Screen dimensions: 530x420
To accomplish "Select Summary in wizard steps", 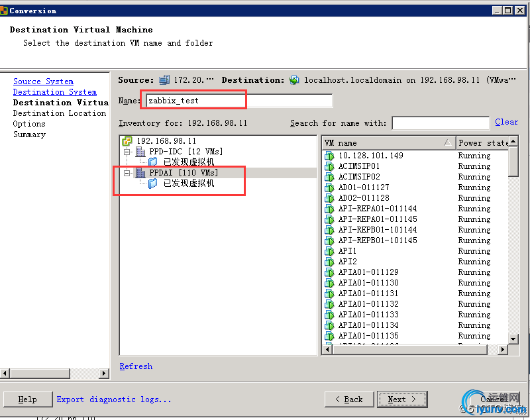I will coord(29,134).
